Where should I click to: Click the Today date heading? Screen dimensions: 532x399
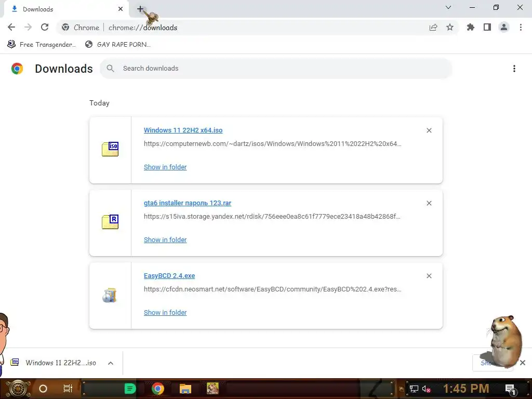click(99, 103)
